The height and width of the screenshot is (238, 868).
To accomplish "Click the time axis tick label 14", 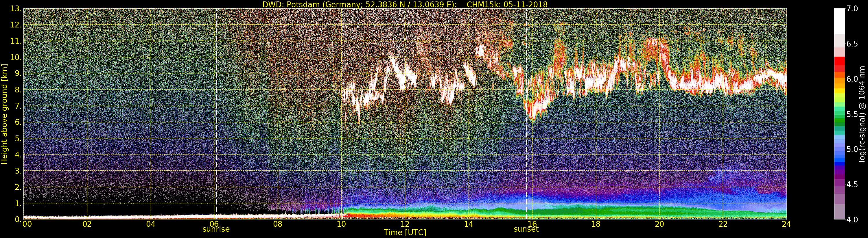I will pyautogui.click(x=468, y=224).
